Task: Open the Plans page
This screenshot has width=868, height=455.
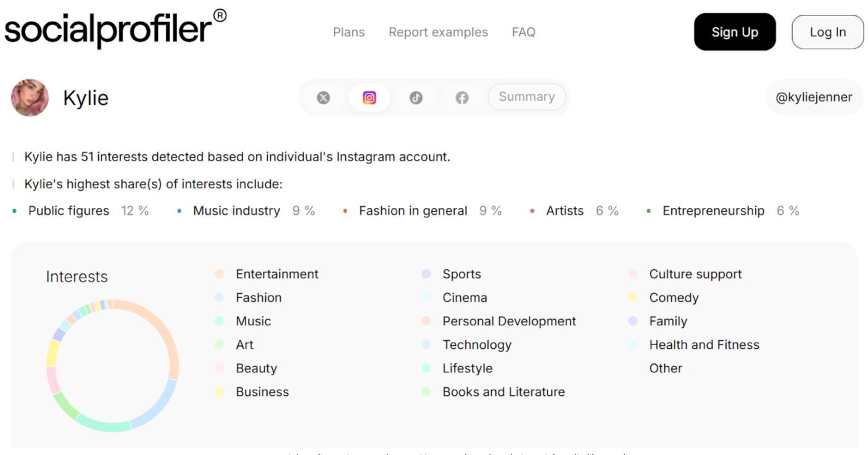Action: pyautogui.click(x=349, y=31)
